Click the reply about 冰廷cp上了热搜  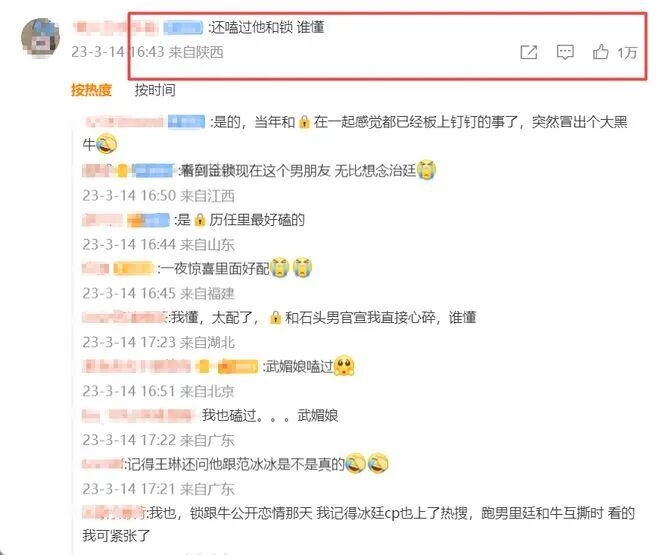tap(359, 524)
